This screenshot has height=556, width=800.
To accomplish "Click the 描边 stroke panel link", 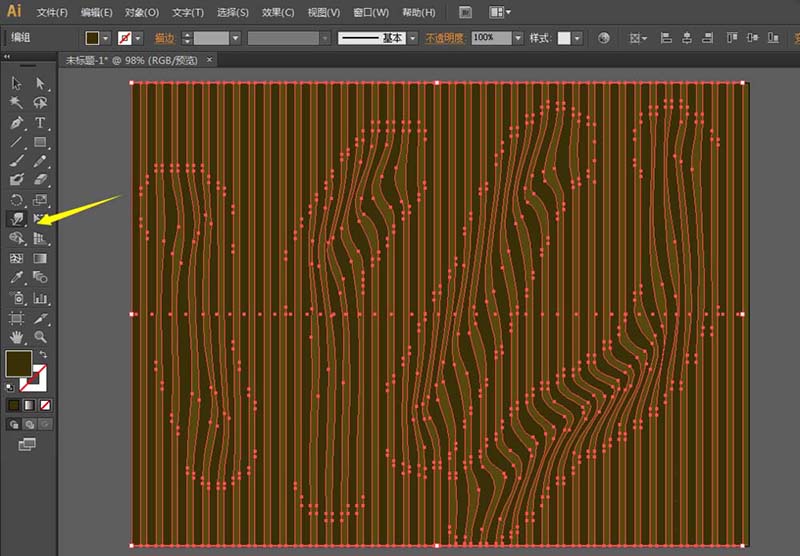I will (164, 38).
